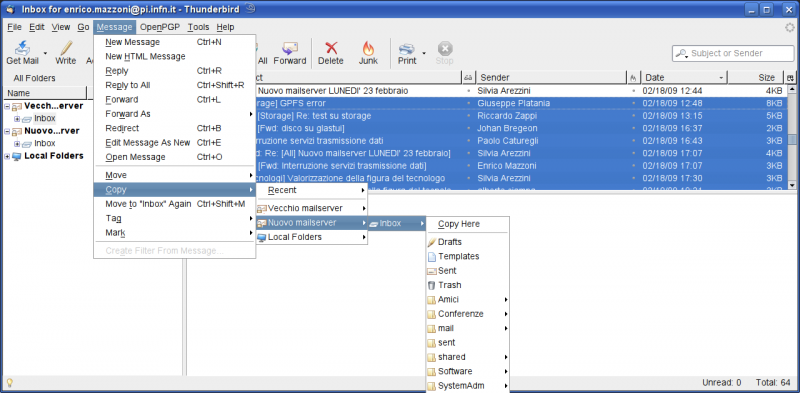Click the Forward toolbar icon
Screen dimensions: 800x393
coord(290,48)
